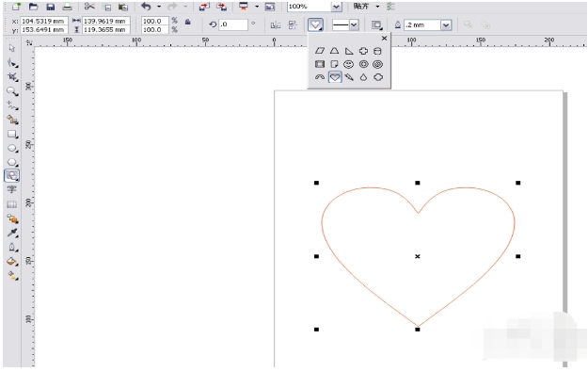Screen dimensions: 588x388
Task: Click the x position field 104.5319 mm
Action: pyautogui.click(x=44, y=21)
